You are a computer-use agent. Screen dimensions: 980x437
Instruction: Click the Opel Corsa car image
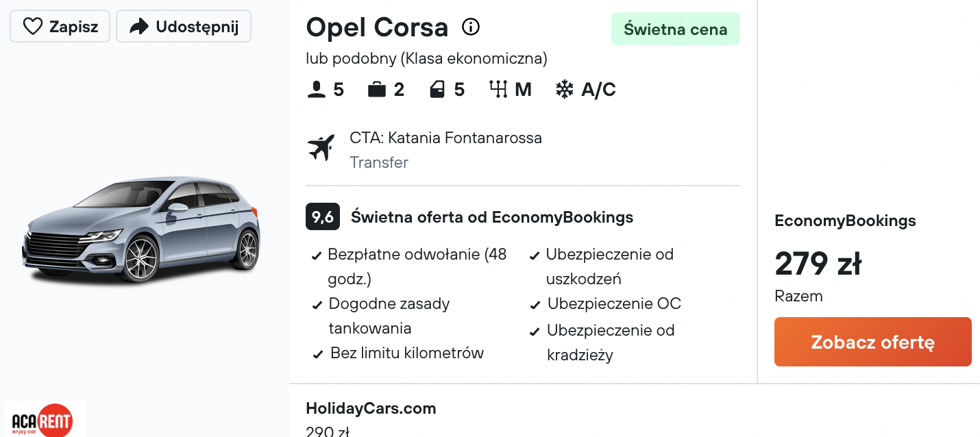pyautogui.click(x=141, y=230)
